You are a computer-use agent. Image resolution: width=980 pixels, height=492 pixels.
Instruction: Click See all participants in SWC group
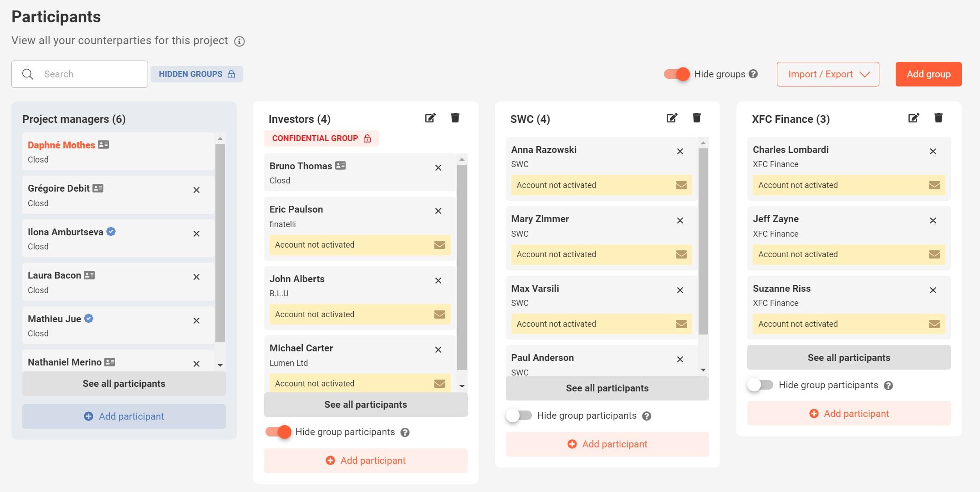(607, 387)
